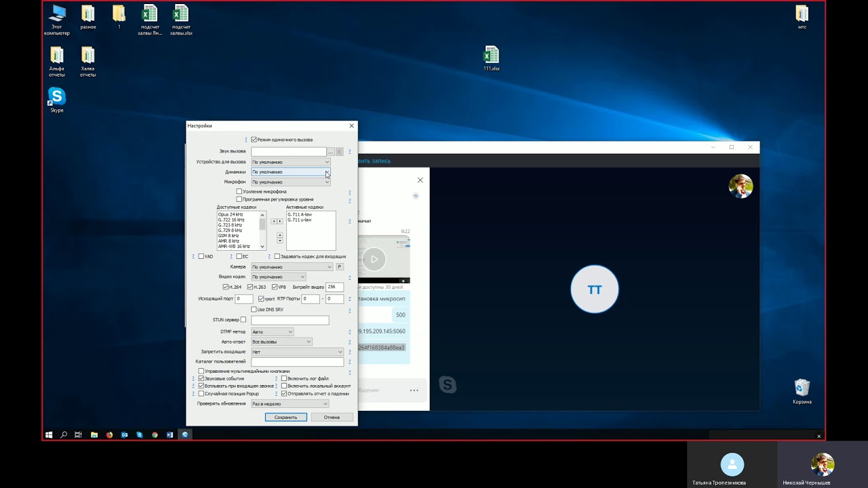868x488 pixels.
Task: Click the available codecs list scrollbar
Action: pyautogui.click(x=263, y=230)
